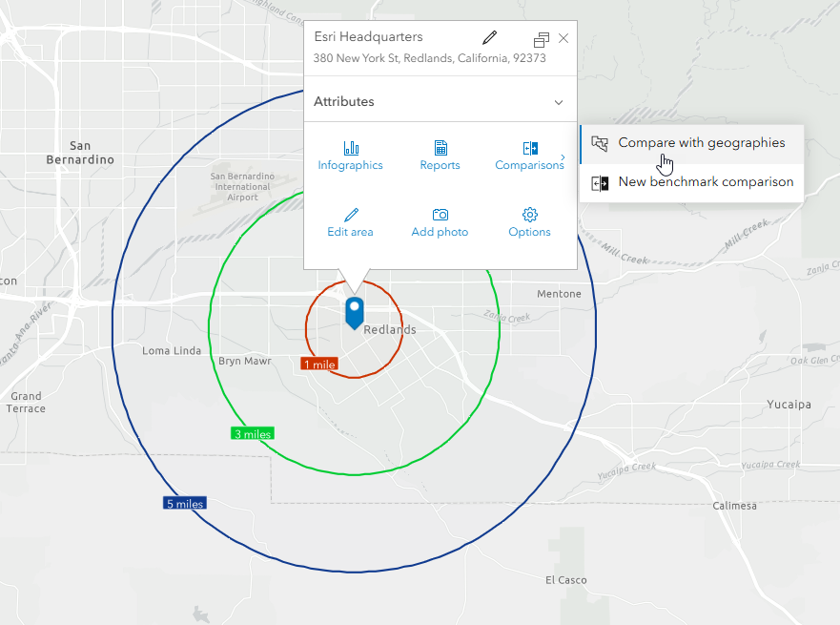The width and height of the screenshot is (840, 625).
Task: Close the Esri Headquarters popup
Action: (563, 38)
